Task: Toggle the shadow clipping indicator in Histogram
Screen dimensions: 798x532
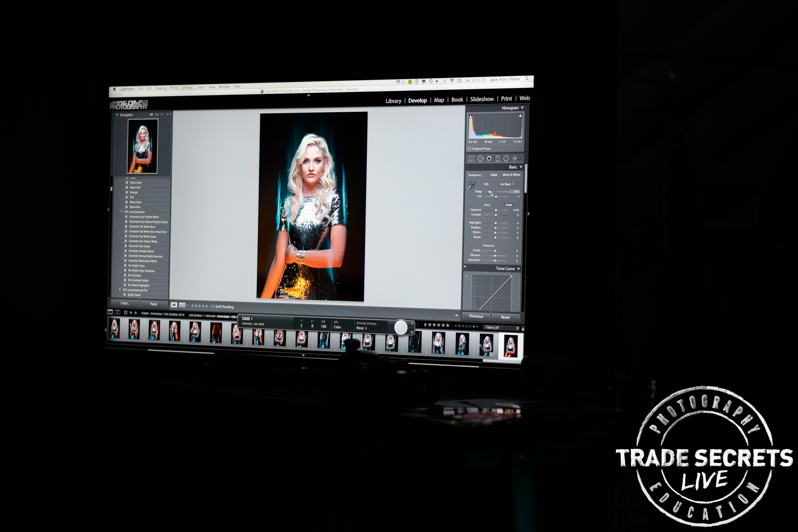Action: pos(471,116)
